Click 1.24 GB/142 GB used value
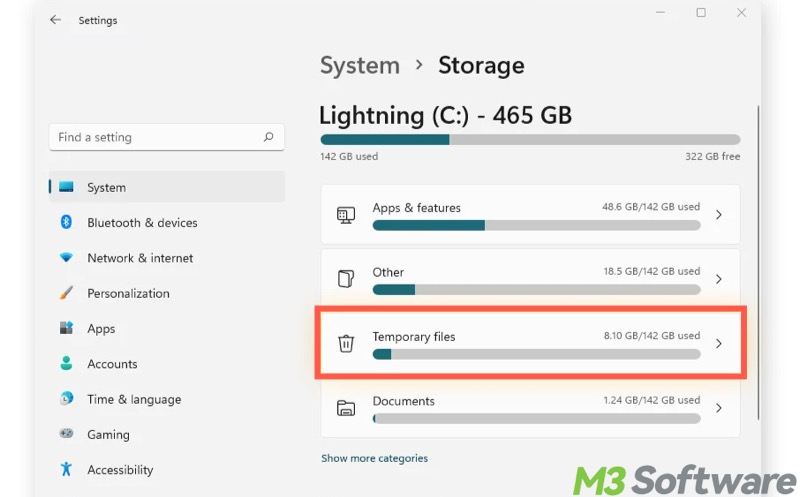The width and height of the screenshot is (800, 497). tap(652, 400)
